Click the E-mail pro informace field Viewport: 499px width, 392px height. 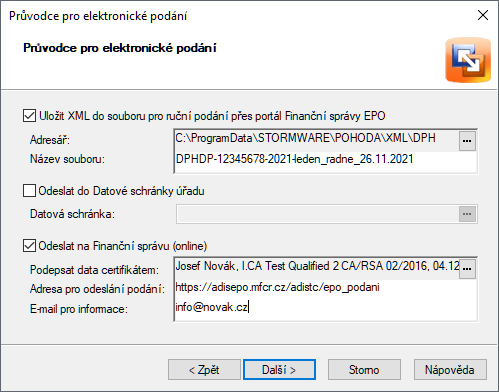[x=326, y=307]
